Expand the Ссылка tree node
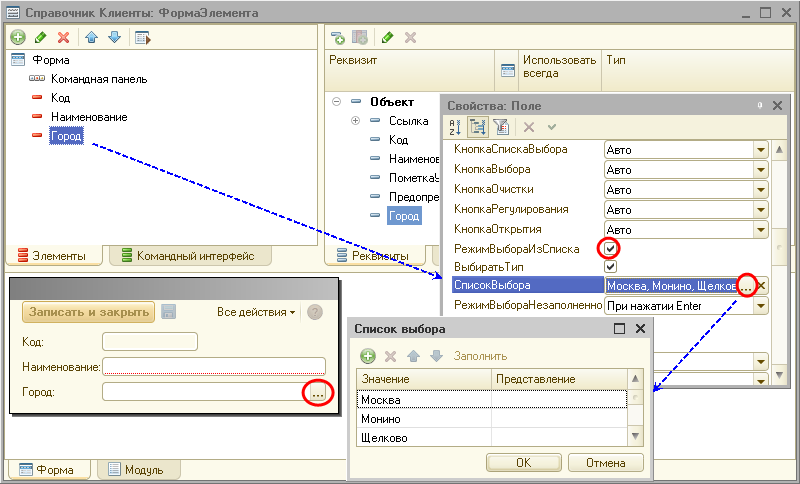Viewport: 800px width, 484px height. coord(355,121)
